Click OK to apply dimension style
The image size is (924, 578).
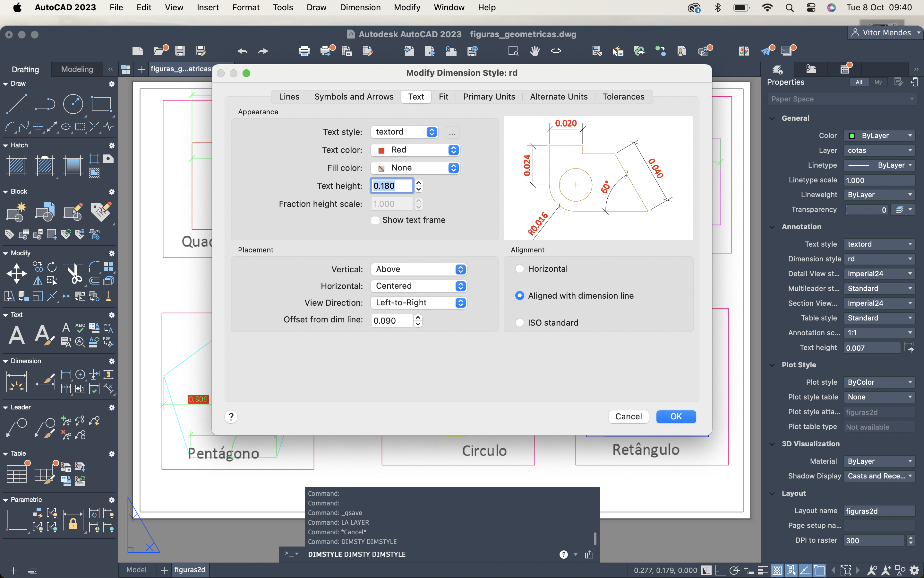click(676, 417)
